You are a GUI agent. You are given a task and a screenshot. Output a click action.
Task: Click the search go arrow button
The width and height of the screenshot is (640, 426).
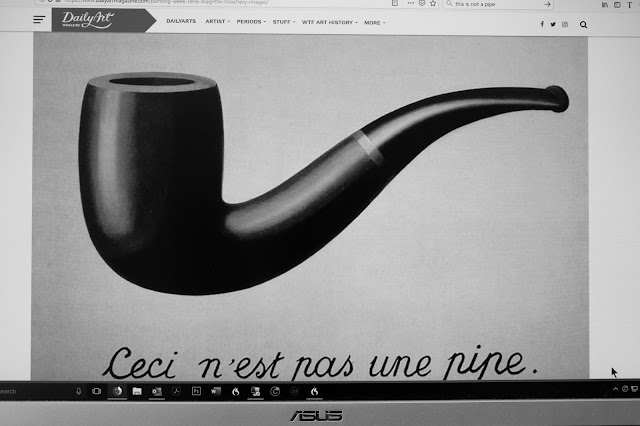click(547, 4)
